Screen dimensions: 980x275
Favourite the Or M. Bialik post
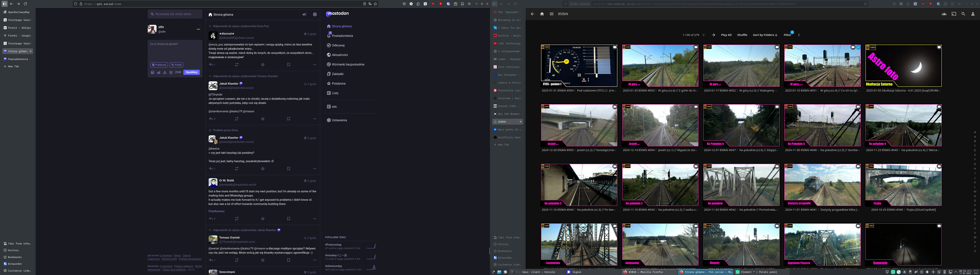tap(262, 219)
